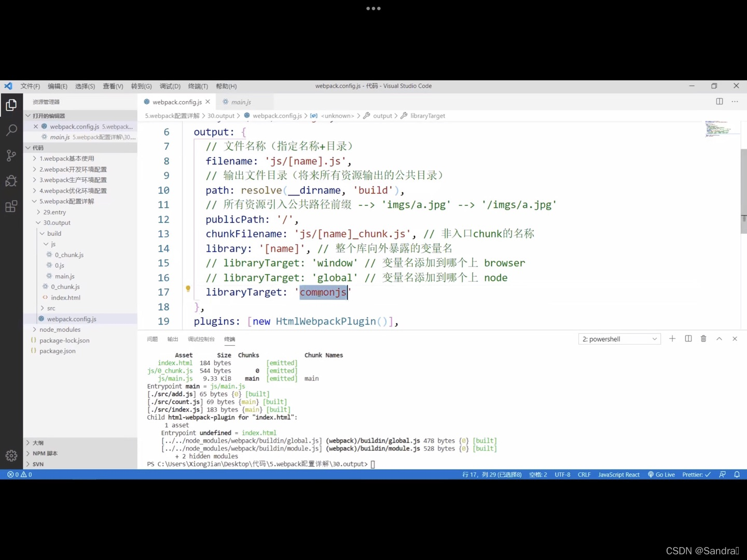
Task: Split the editor to the right
Action: (720, 102)
